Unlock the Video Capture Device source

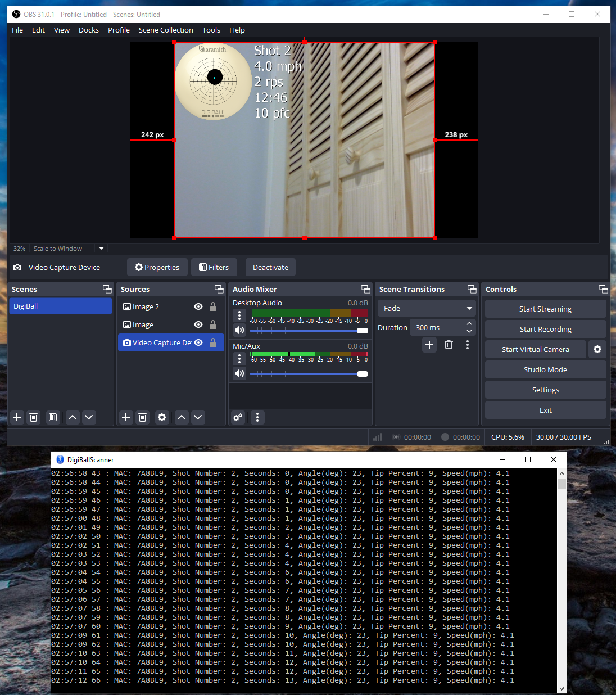[x=213, y=342]
